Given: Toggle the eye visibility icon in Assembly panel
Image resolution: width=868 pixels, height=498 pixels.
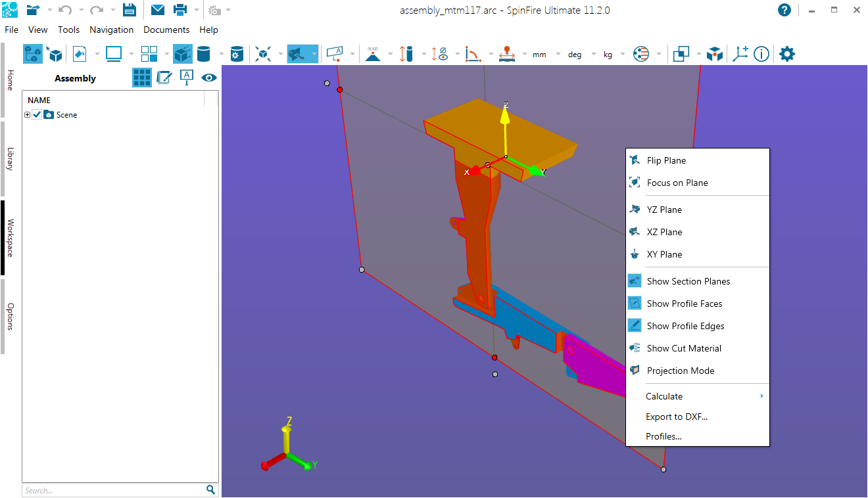Looking at the screenshot, I should (x=209, y=78).
